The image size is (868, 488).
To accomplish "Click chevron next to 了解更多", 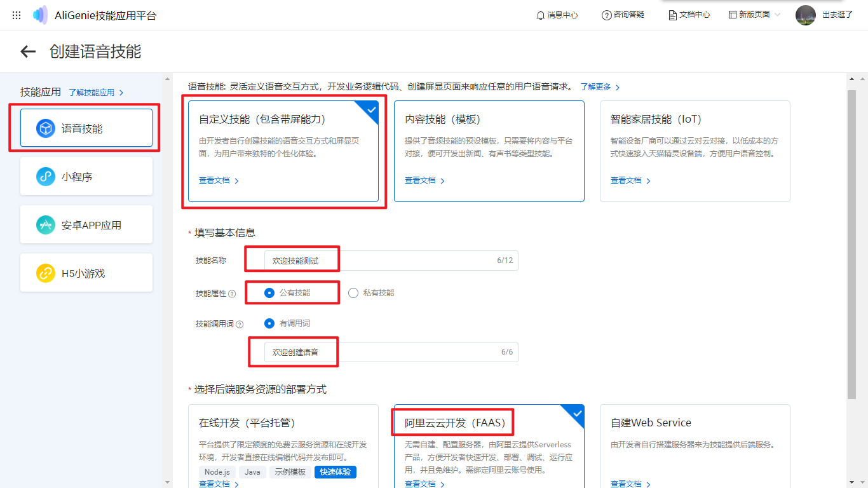I will (618, 87).
